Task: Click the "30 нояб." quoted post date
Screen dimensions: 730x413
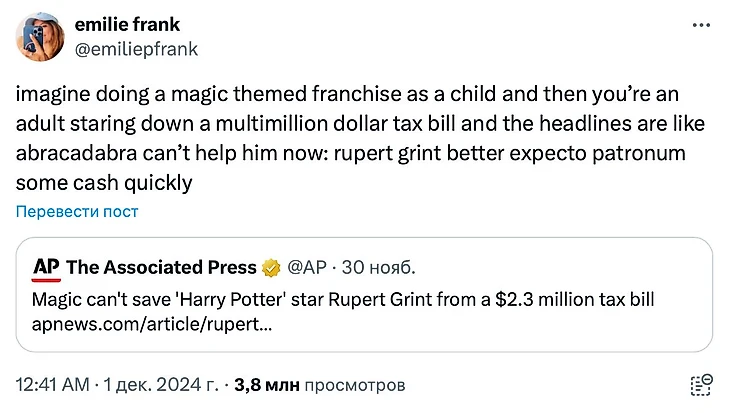Action: coord(379,267)
